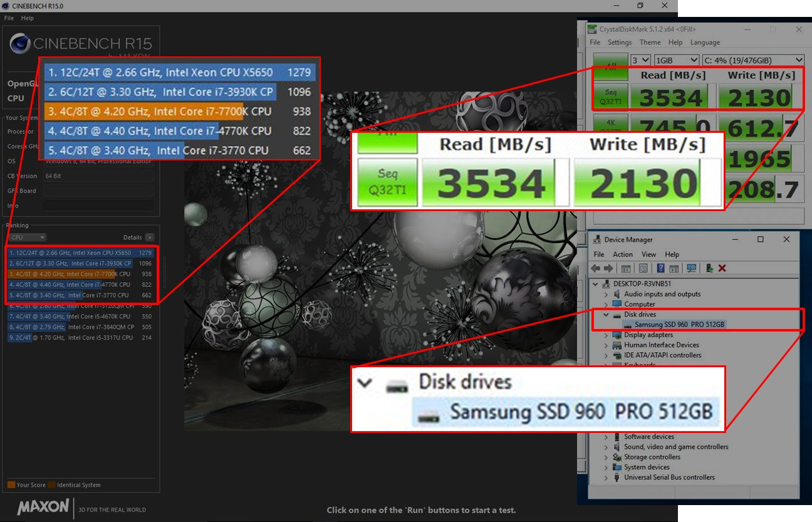This screenshot has height=522, width=812.
Task: Click the Back navigation arrow in Device Manager
Action: coord(595,268)
